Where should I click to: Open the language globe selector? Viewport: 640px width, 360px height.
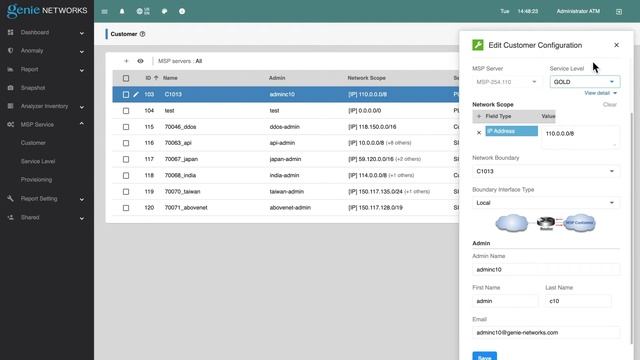pyautogui.click(x=143, y=11)
